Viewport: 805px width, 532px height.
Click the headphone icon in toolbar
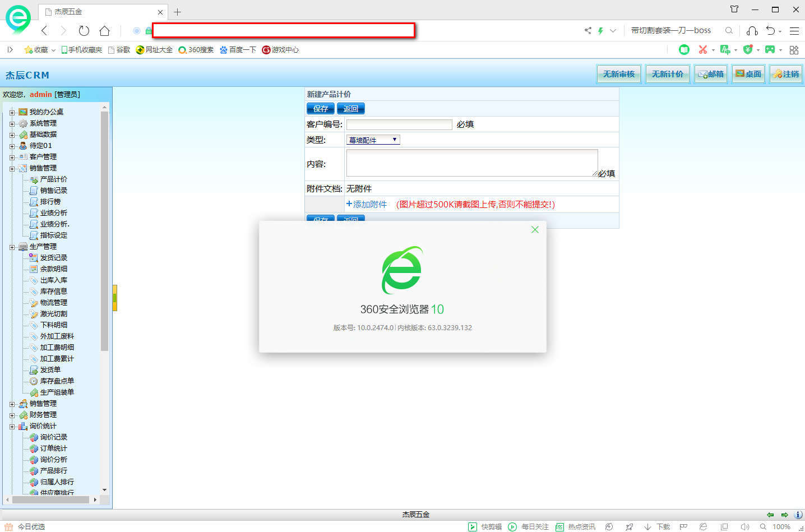[752, 31]
